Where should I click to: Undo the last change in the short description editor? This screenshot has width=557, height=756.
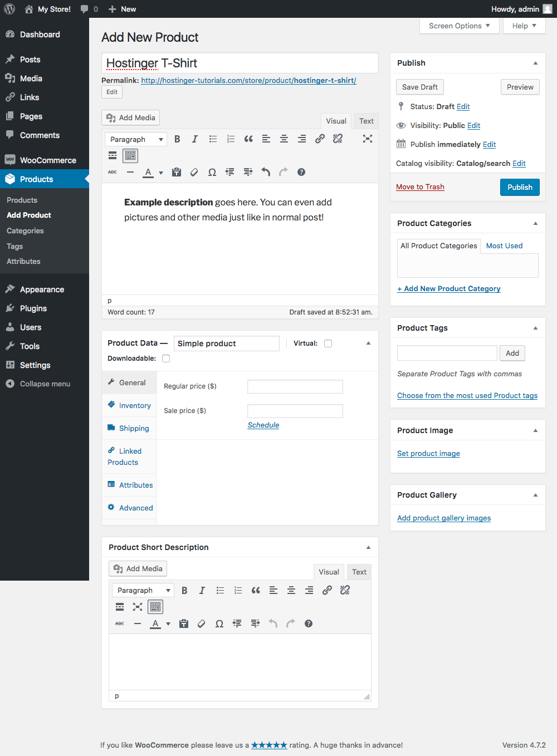(x=273, y=624)
